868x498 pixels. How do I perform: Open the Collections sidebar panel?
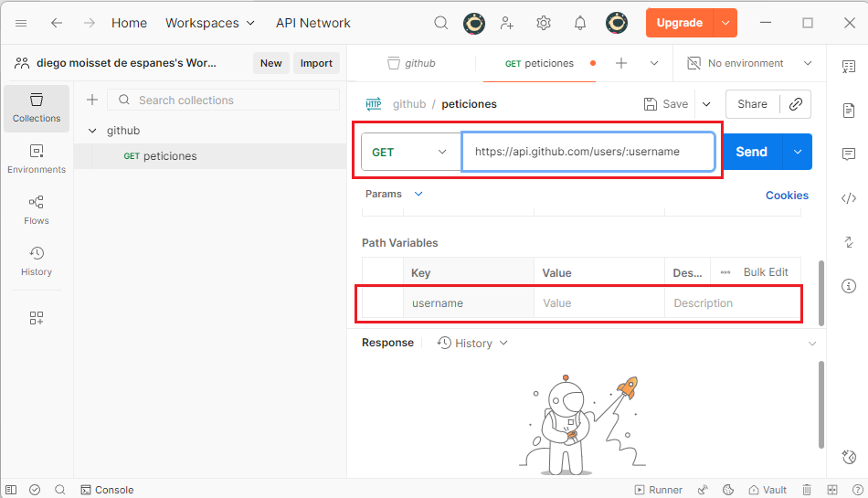pos(37,108)
